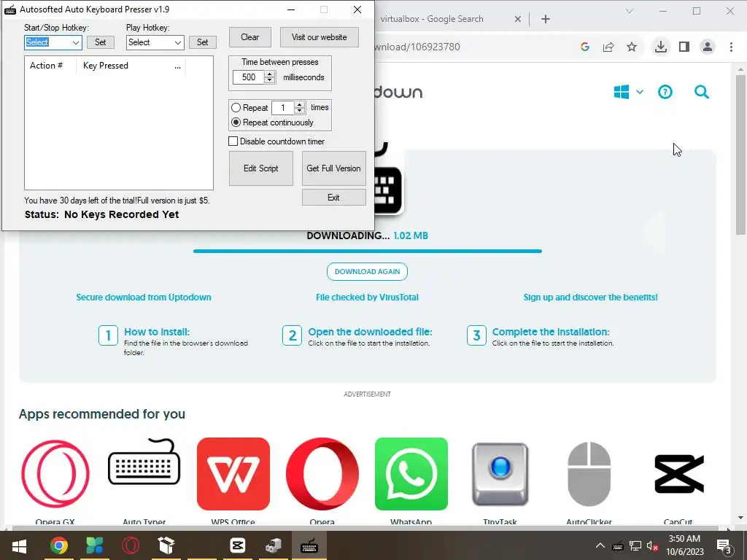Open Opera browser from taskbar
The width and height of the screenshot is (747, 560).
[130, 545]
